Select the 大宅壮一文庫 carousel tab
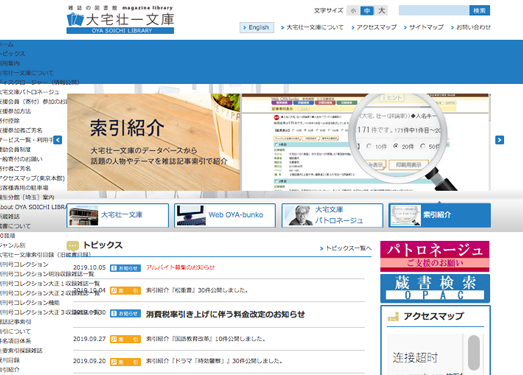The image size is (523, 375). click(117, 216)
